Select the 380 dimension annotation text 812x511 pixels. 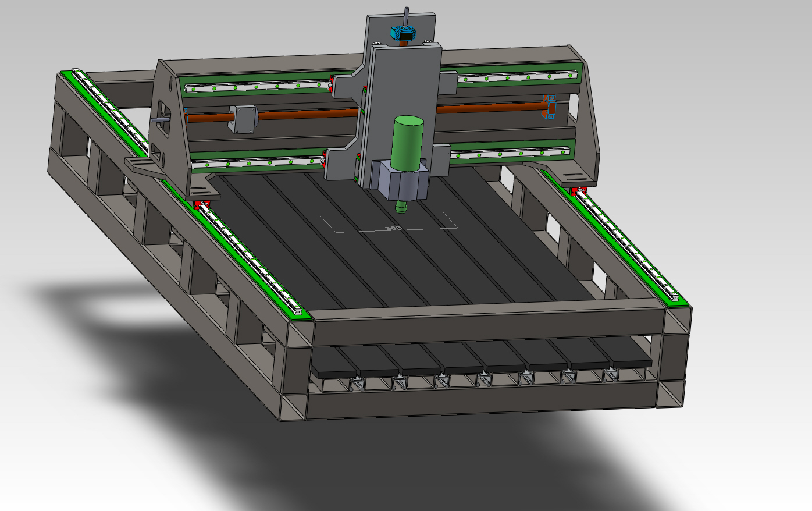[x=394, y=229]
